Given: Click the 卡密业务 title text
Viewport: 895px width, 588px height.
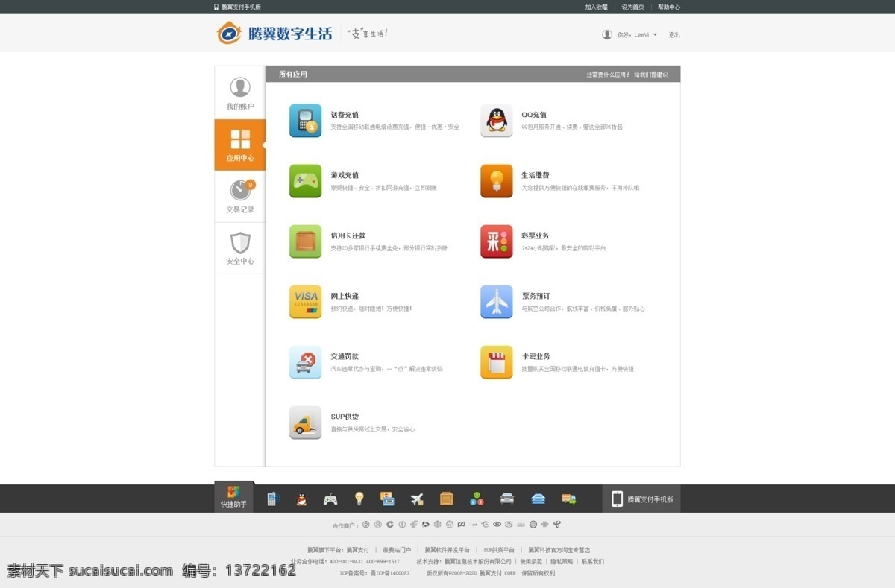Looking at the screenshot, I should point(536,356).
